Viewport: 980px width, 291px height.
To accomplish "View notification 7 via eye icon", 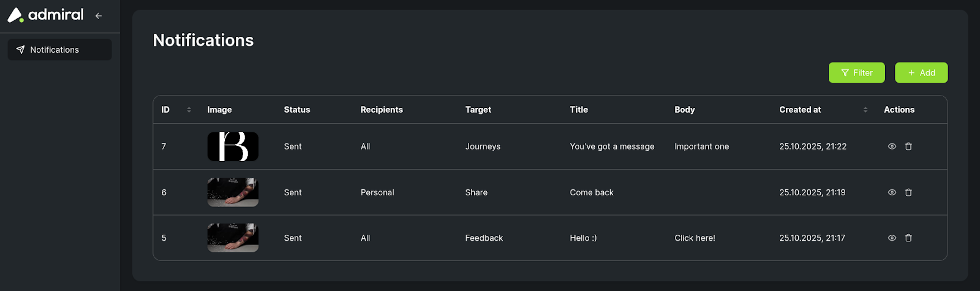I will point(892,146).
